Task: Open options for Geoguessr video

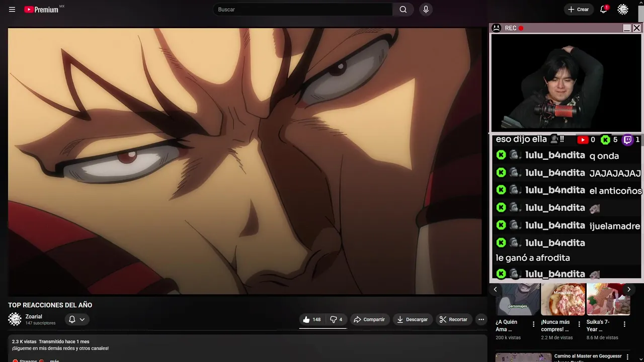Action: coord(627,357)
